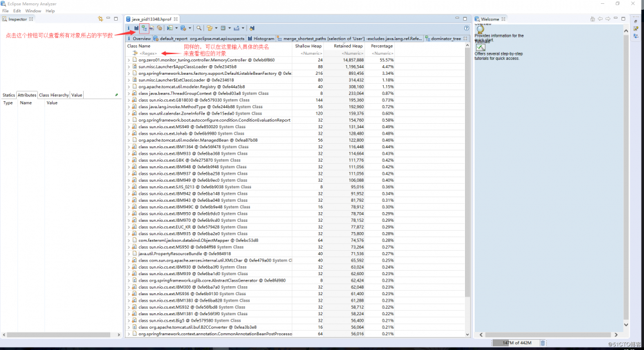Click the Dominator Tree toolbar icon

pyautogui.click(x=144, y=28)
